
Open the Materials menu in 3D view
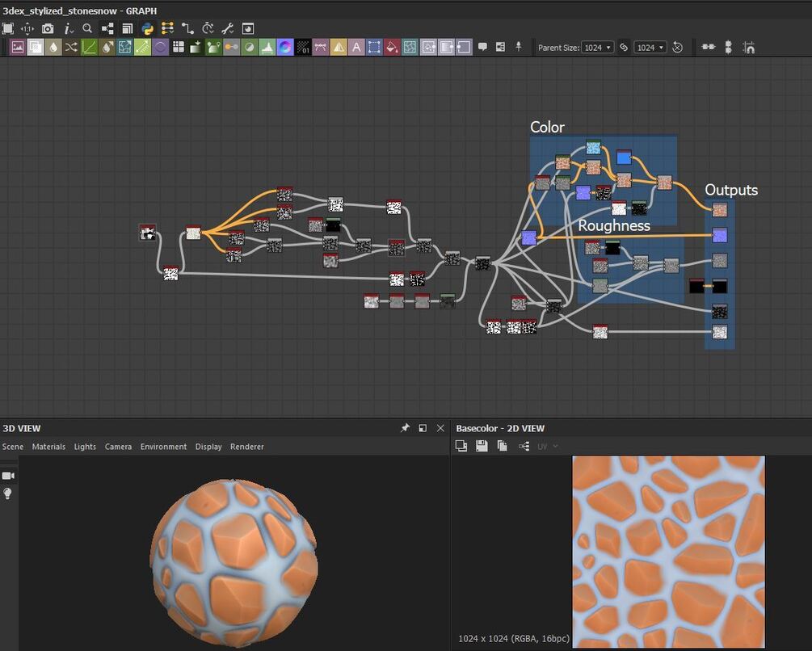[48, 447]
